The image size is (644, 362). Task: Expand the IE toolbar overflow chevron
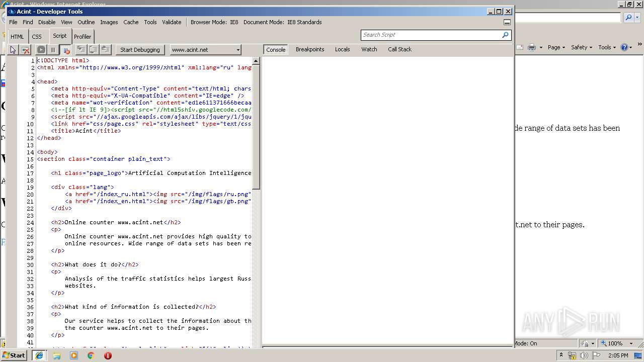point(640,45)
